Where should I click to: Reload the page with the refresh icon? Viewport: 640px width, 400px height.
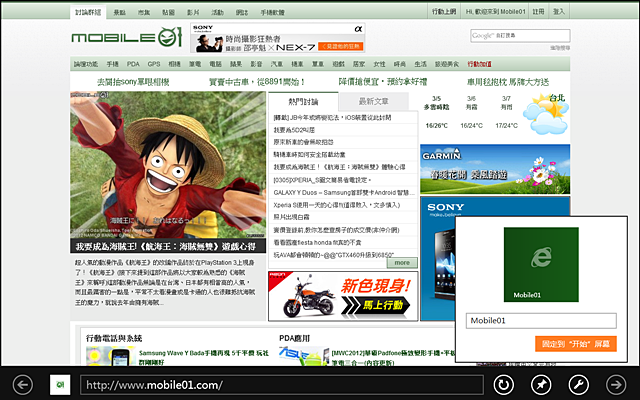(504, 385)
